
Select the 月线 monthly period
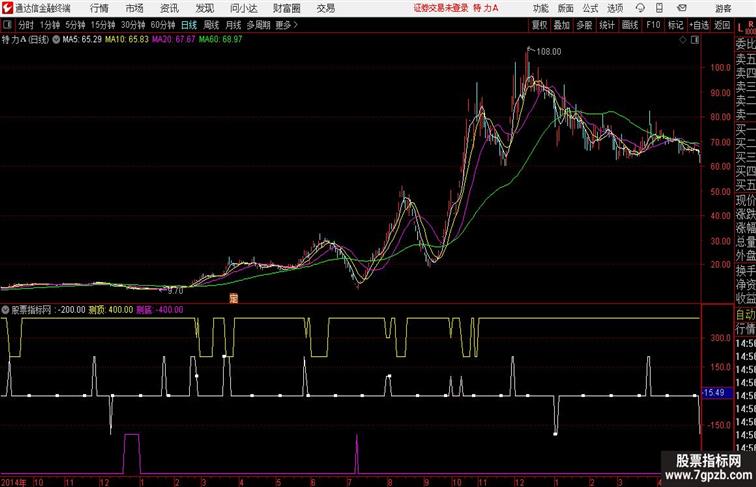233,25
